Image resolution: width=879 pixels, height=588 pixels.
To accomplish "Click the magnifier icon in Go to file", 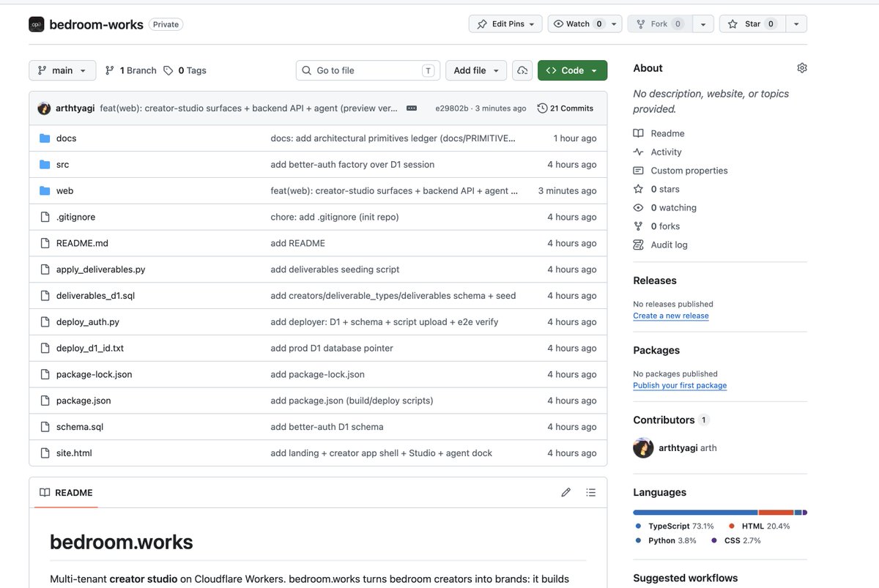I will (307, 70).
